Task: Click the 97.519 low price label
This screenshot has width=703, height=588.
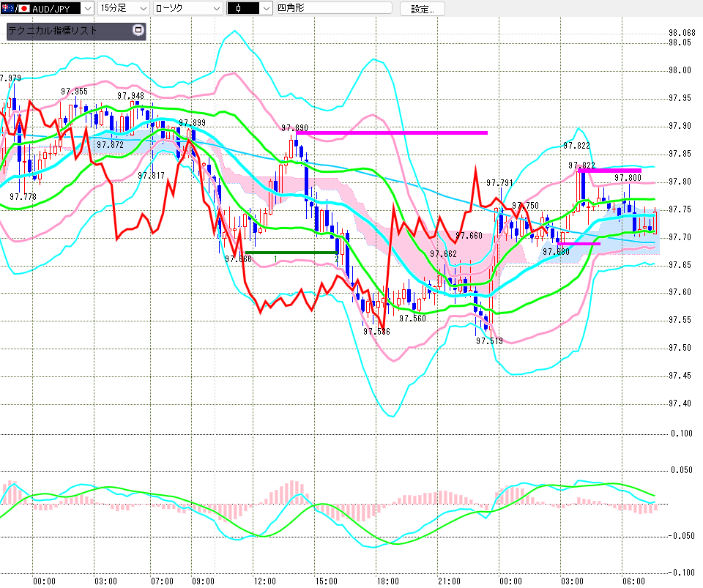Action: coord(488,340)
